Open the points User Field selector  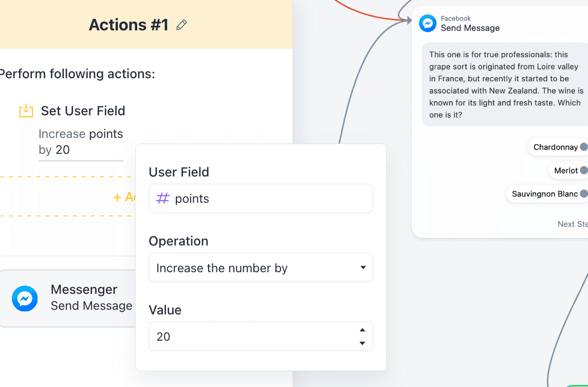pyautogui.click(x=261, y=199)
